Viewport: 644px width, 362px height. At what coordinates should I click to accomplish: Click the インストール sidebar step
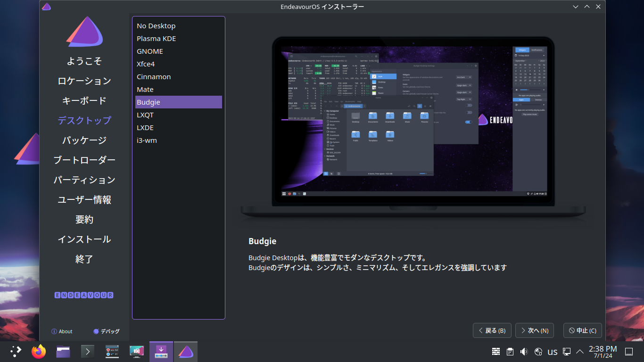[x=84, y=239]
